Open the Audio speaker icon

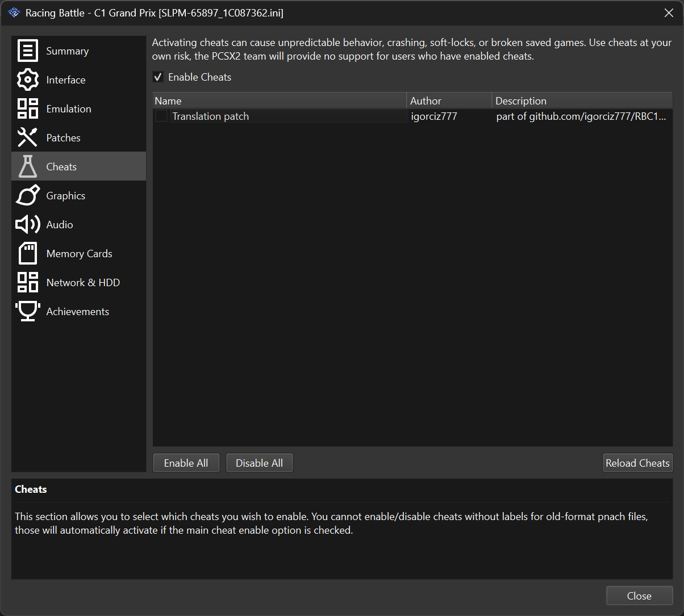(x=27, y=224)
